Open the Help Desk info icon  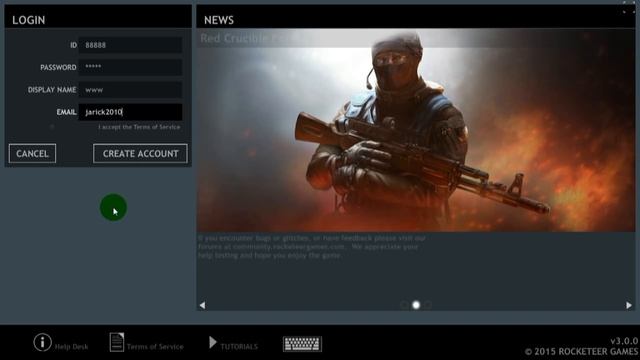point(42,342)
